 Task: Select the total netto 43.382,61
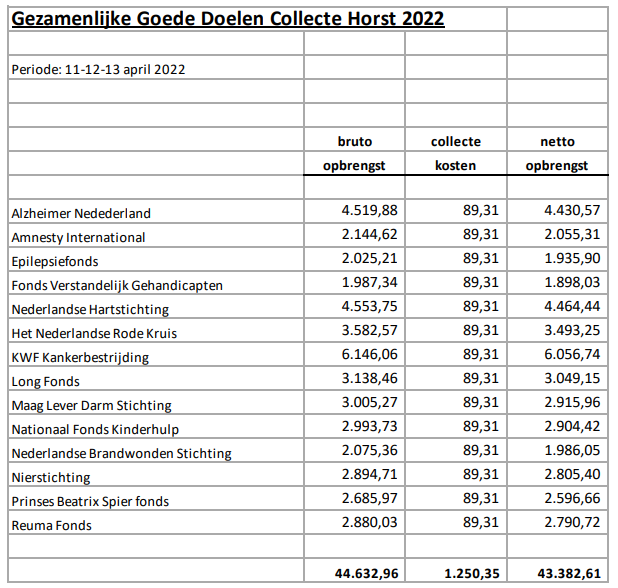point(569,574)
